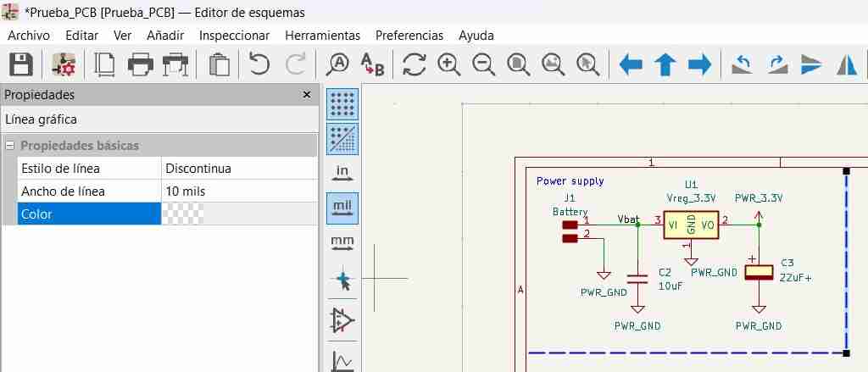
Task: Click the 22uF+ value text
Action: pos(795,278)
